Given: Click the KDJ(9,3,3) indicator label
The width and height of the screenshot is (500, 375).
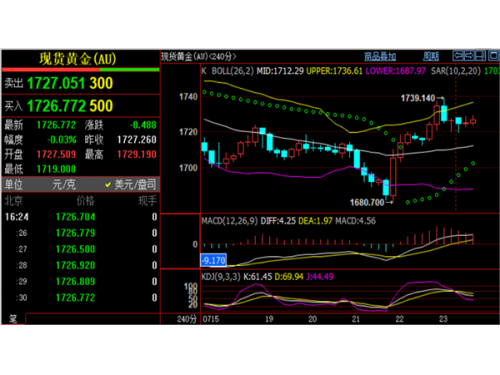Looking at the screenshot, I should [221, 277].
